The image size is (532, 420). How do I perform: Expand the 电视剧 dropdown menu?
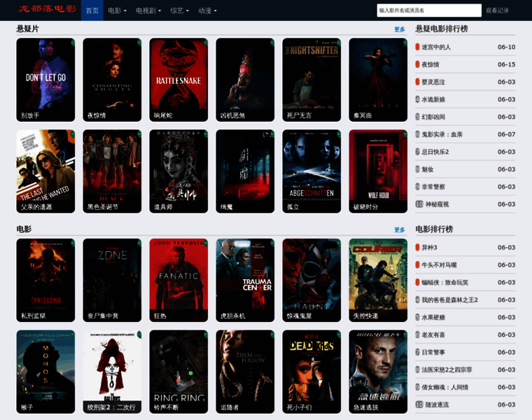pyautogui.click(x=148, y=10)
